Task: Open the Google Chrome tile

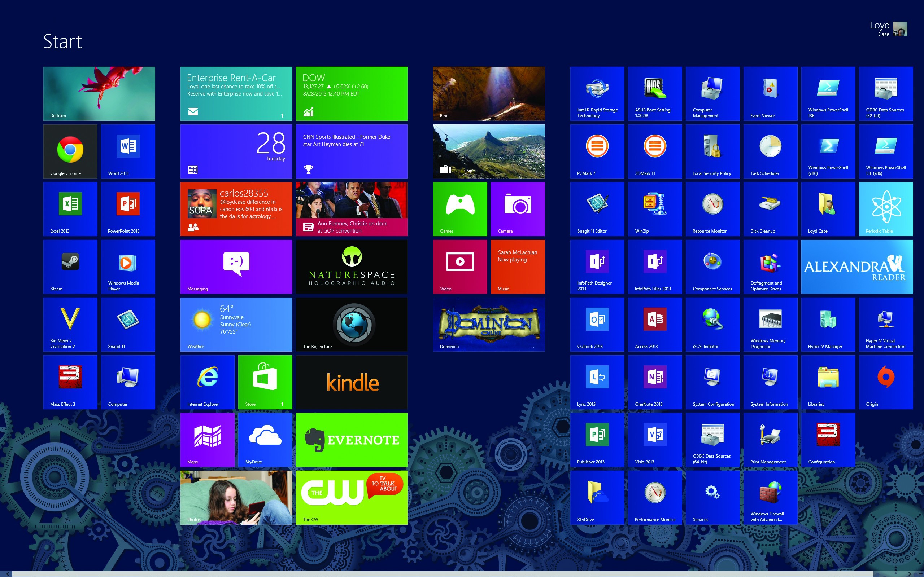Action: [70, 151]
